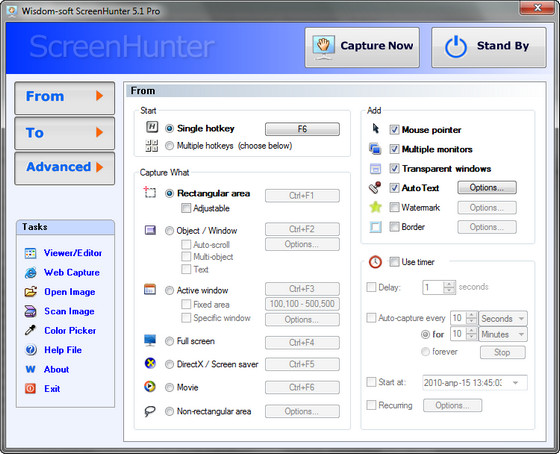The height and width of the screenshot is (454, 560).
Task: Click the About W icon
Action: tap(30, 369)
